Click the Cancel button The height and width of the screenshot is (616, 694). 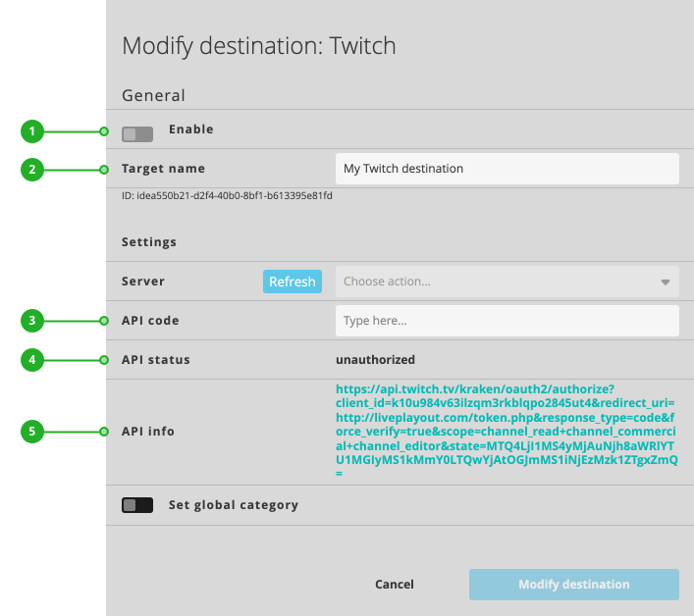[x=394, y=585]
